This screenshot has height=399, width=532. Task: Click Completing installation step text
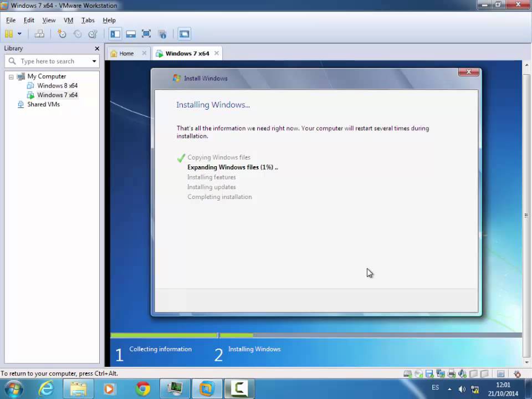(x=219, y=197)
